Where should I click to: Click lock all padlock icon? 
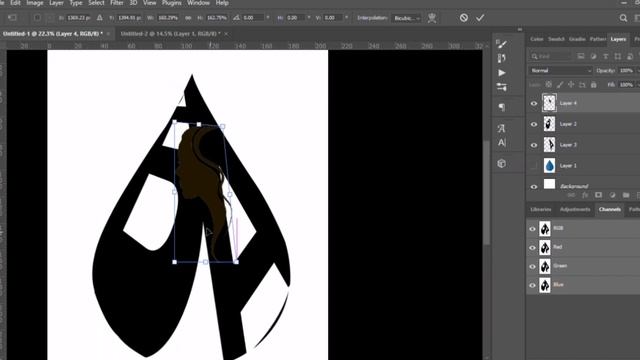(593, 84)
